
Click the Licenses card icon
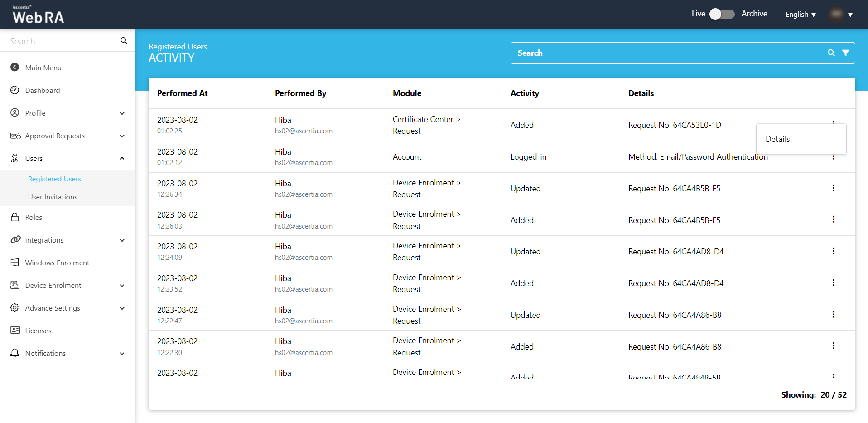click(15, 331)
